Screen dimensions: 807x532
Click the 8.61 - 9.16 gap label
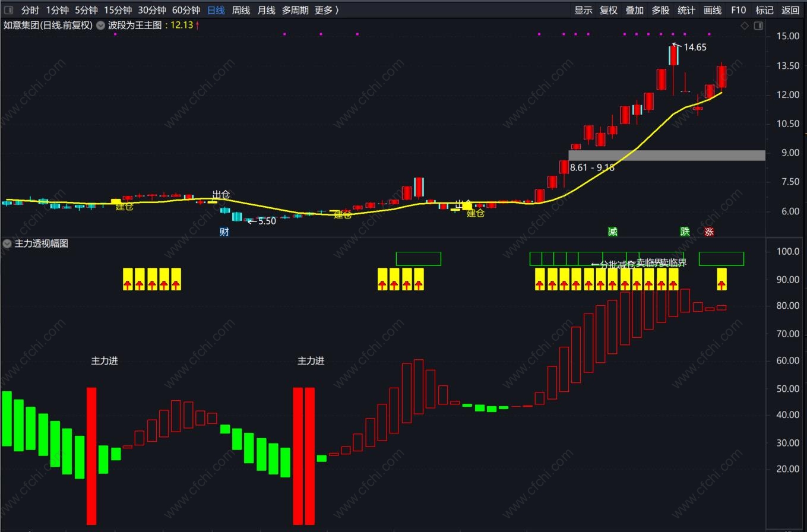click(592, 167)
